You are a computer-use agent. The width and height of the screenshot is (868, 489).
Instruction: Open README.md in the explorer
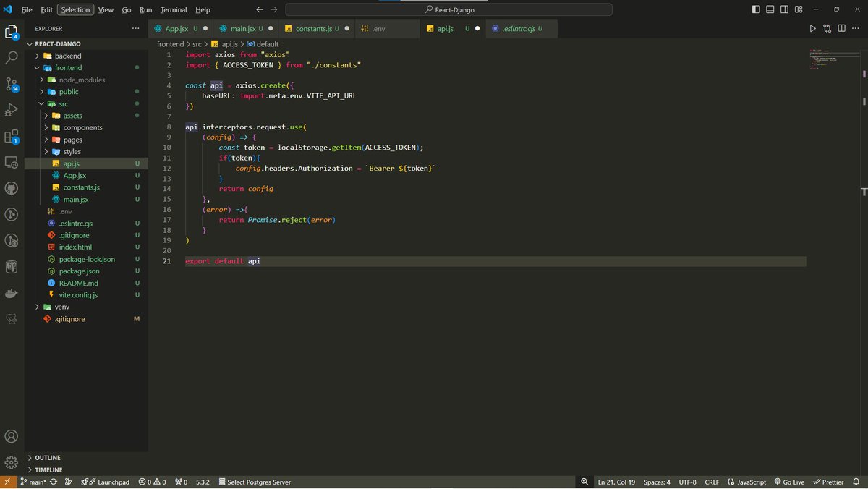click(x=86, y=283)
